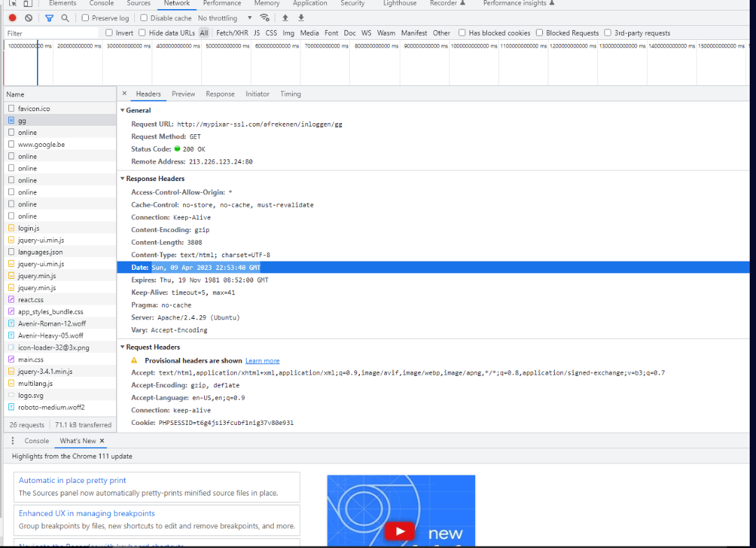Open react.css stylesheet request
Screen dimensions: 756x548
point(60,300)
